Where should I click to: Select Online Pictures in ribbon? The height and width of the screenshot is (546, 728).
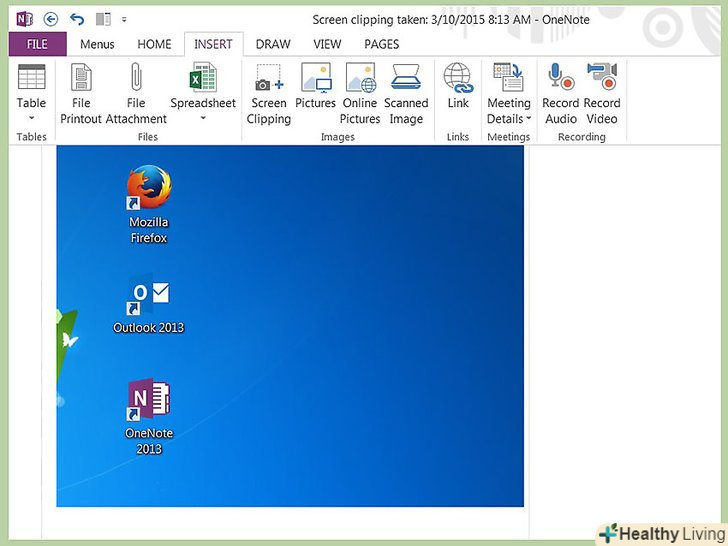[x=360, y=94]
